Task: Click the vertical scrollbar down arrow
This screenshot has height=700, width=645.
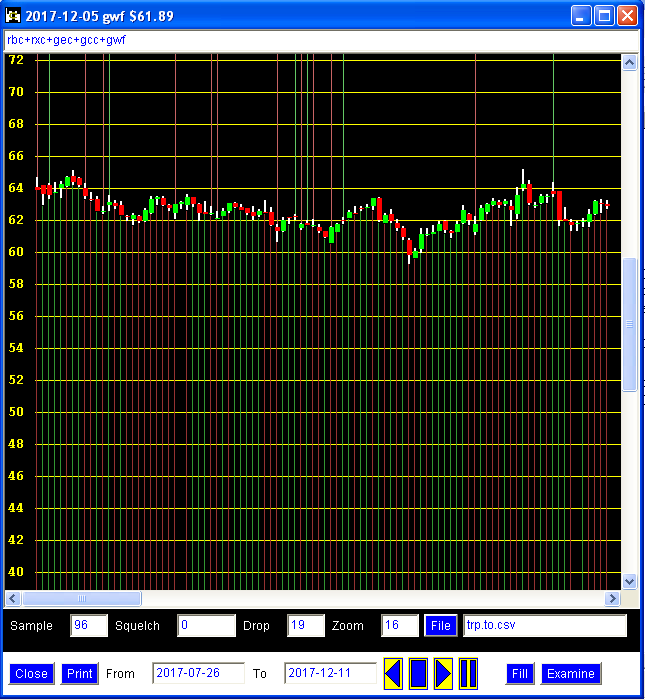Action: [629, 581]
